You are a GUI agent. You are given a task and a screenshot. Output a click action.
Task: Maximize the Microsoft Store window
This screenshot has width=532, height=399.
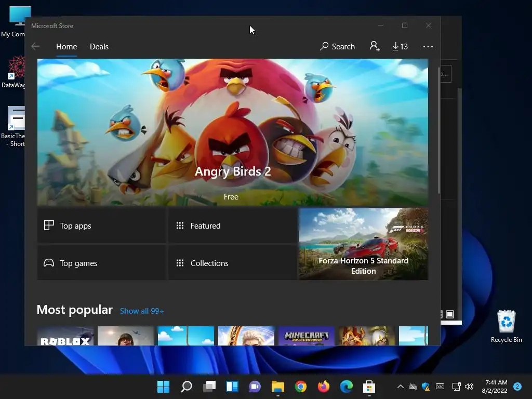coord(404,25)
